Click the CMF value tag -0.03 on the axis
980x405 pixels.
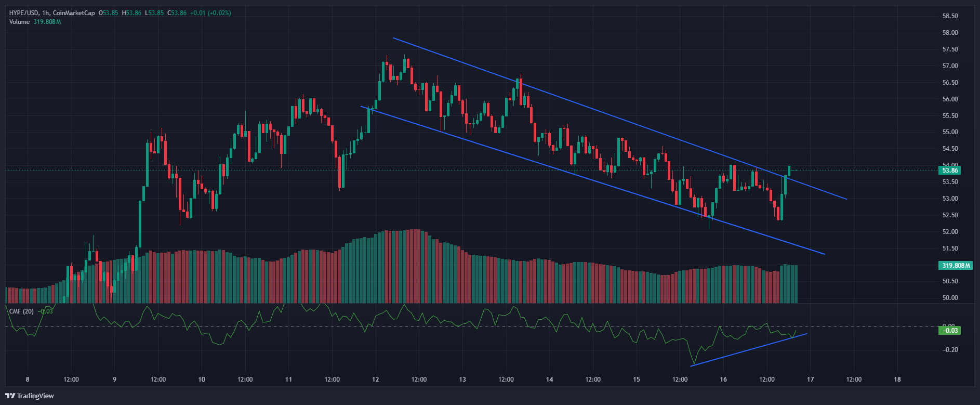(949, 331)
